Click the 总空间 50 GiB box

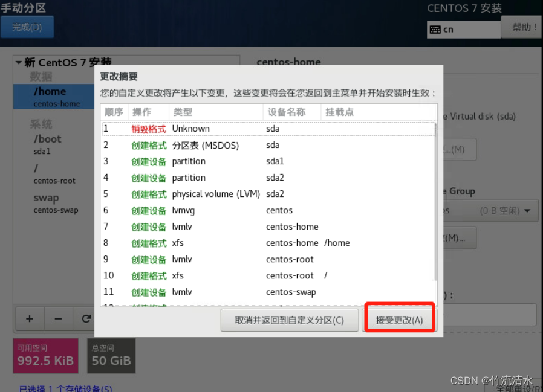(111, 356)
